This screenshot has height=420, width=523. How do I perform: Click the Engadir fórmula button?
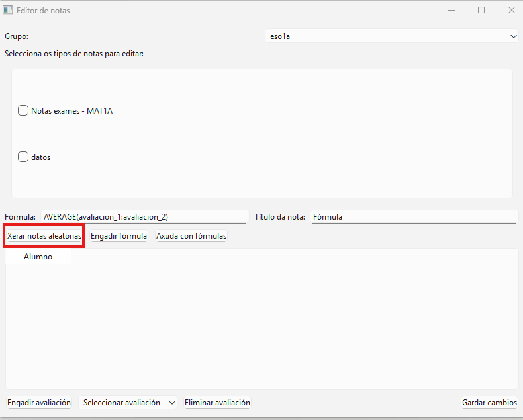[x=119, y=236]
